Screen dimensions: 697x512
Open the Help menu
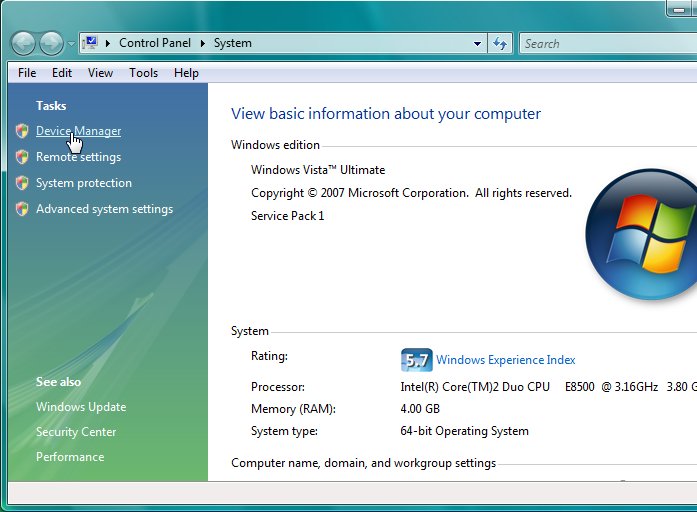(186, 72)
